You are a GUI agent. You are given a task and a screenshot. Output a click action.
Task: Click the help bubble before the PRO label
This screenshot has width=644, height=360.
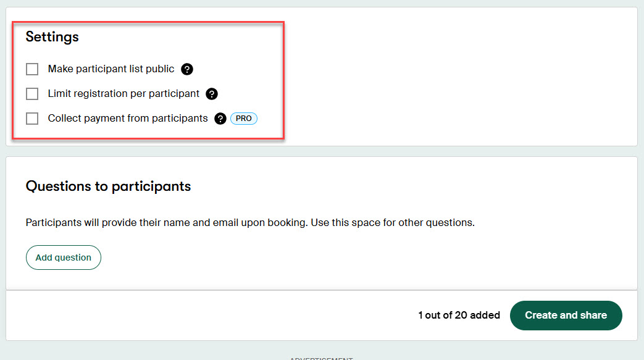coord(220,119)
